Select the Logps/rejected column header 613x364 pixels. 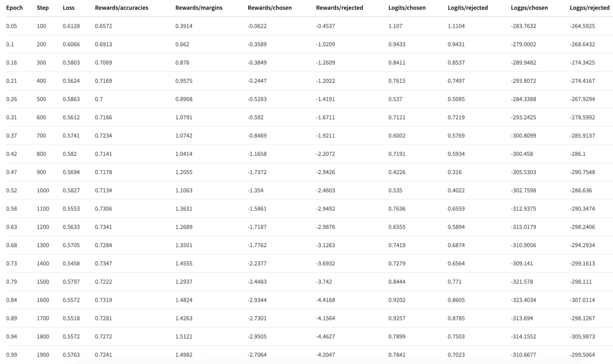(x=589, y=8)
